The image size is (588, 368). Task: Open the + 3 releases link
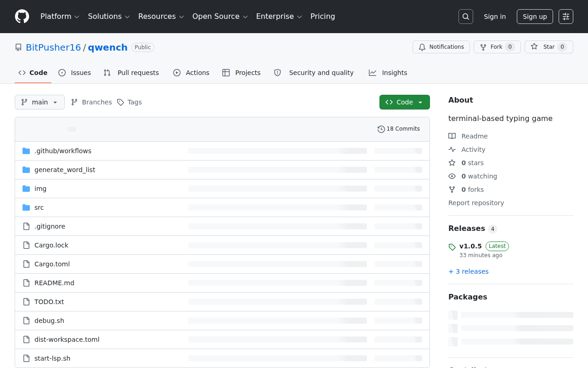pyautogui.click(x=469, y=271)
